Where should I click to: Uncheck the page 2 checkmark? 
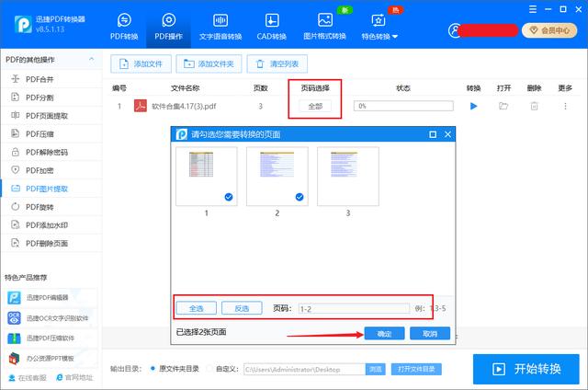point(300,197)
